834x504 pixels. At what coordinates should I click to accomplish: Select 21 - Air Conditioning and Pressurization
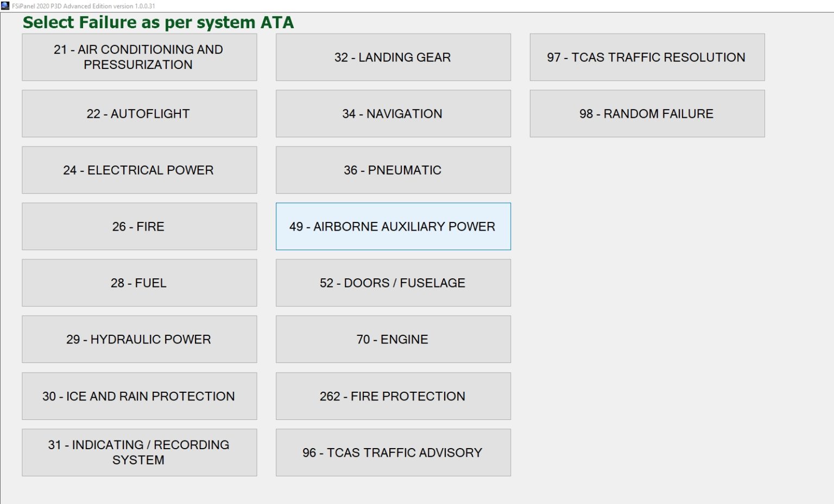click(x=139, y=57)
